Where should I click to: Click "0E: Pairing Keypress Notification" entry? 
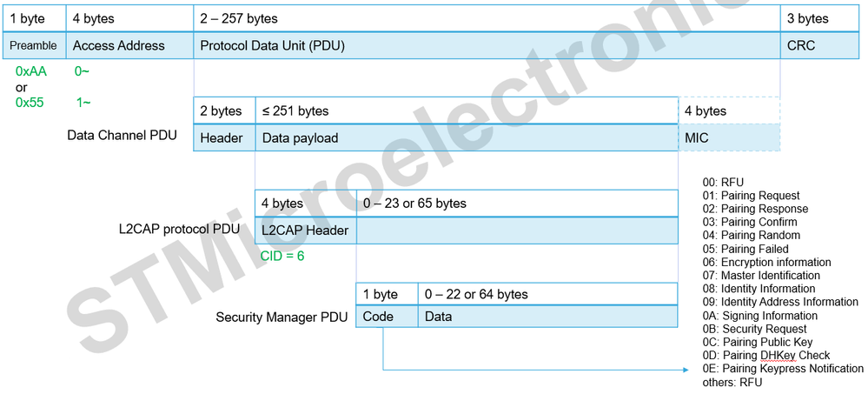point(783,369)
